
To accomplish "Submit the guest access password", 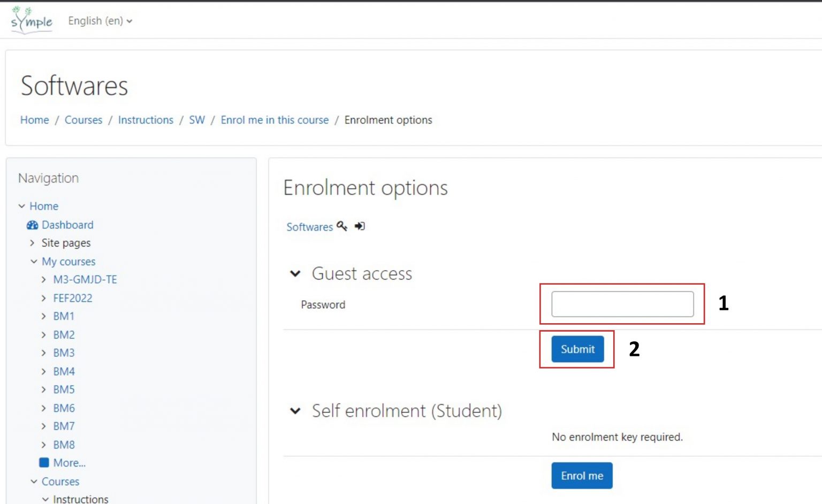I will [577, 349].
